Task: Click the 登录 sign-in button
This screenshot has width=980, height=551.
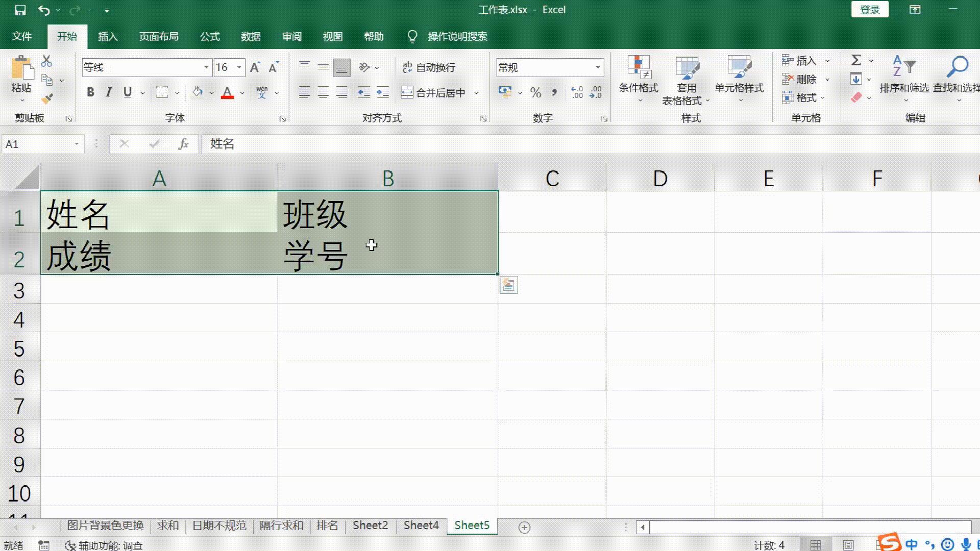Action: pyautogui.click(x=869, y=9)
